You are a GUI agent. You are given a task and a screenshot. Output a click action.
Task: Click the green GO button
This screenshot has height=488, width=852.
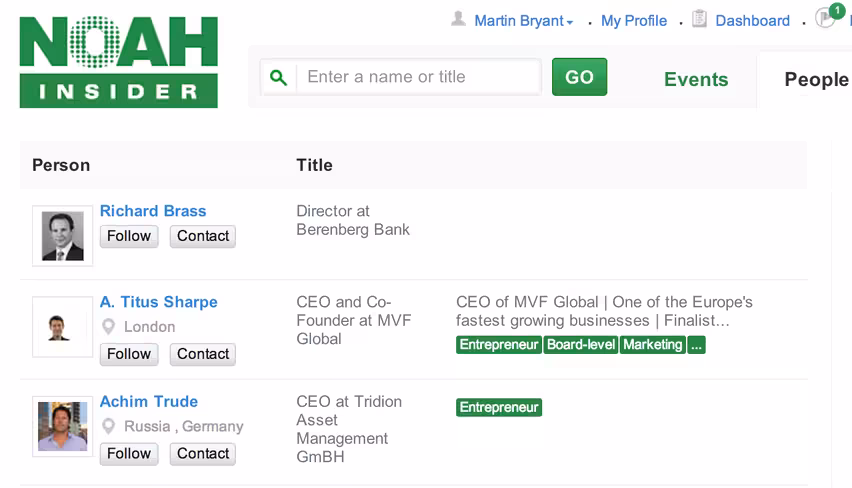pos(579,77)
